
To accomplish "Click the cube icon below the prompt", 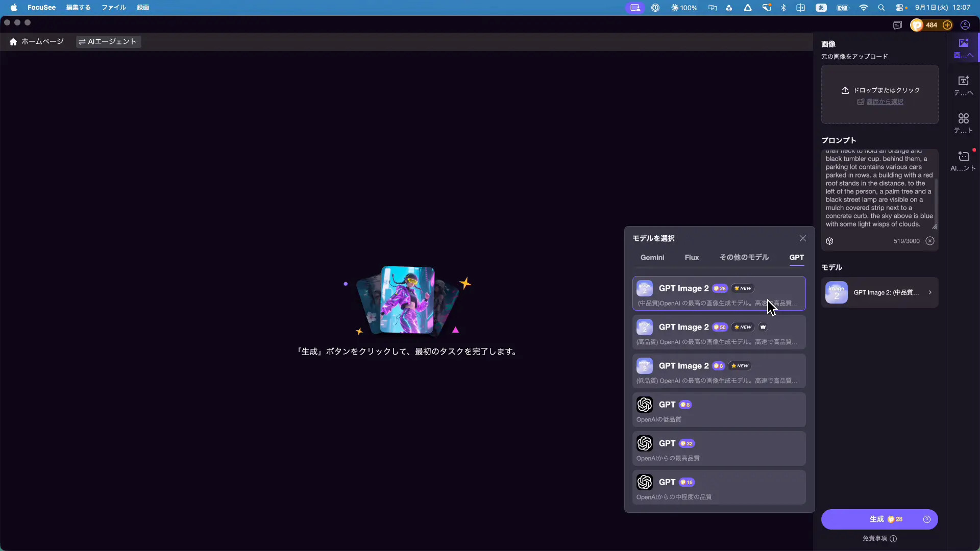I will click(830, 241).
